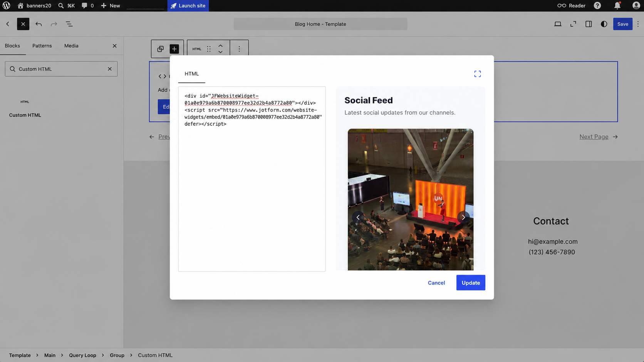The image size is (644, 362).
Task: Switch to the Patterns tab
Action: tap(42, 46)
